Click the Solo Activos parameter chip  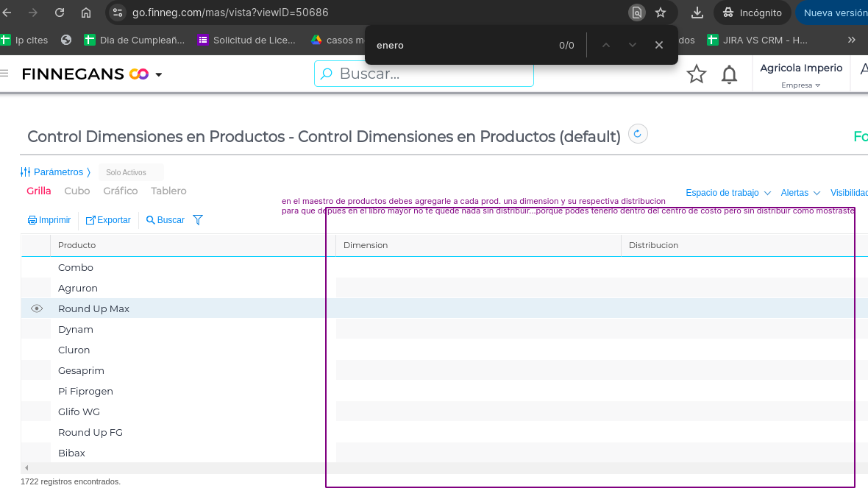(131, 172)
